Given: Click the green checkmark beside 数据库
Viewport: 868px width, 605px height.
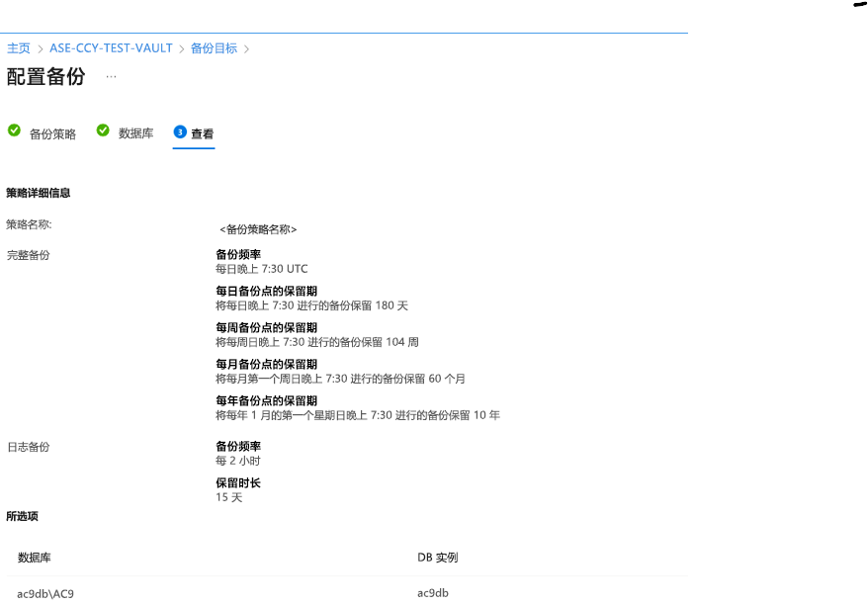Looking at the screenshot, I should tap(103, 130).
